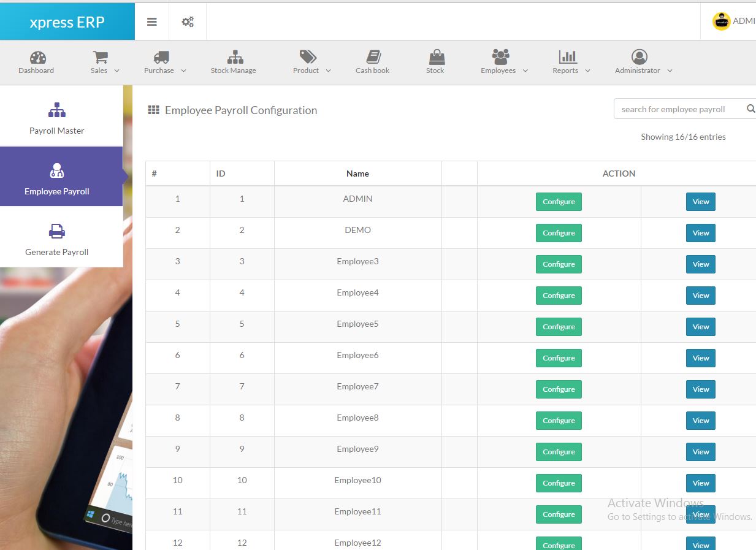Click View for ADMIN
The height and width of the screenshot is (550, 756).
point(701,202)
